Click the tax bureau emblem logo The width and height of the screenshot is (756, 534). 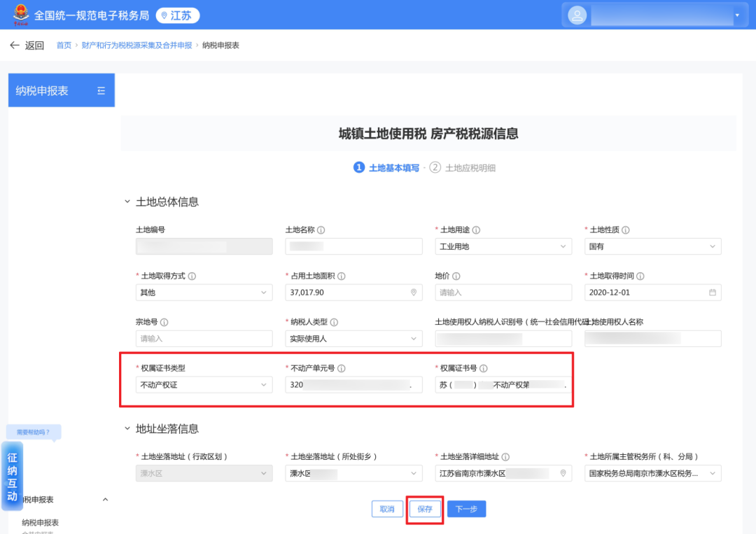click(x=21, y=15)
